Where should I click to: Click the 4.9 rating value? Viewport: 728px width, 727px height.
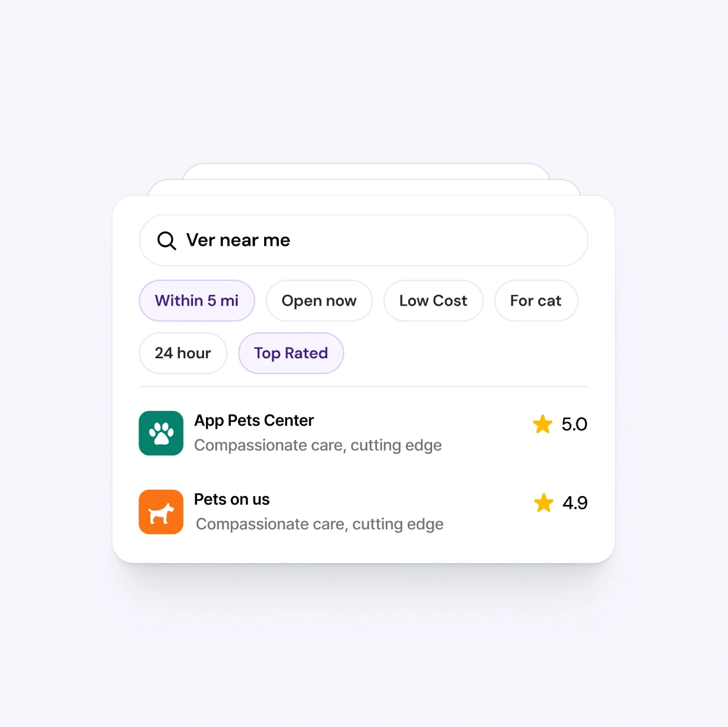tap(575, 503)
